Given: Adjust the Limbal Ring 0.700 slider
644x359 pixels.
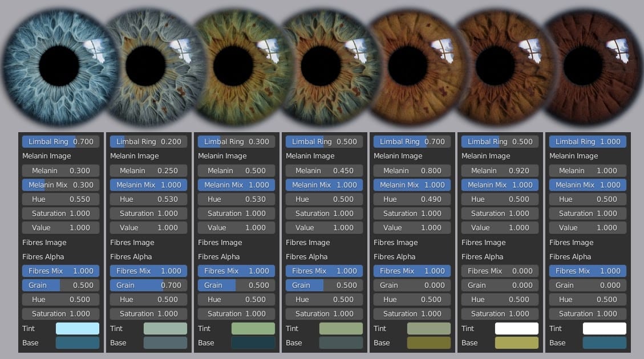Looking at the screenshot, I should 60,141.
